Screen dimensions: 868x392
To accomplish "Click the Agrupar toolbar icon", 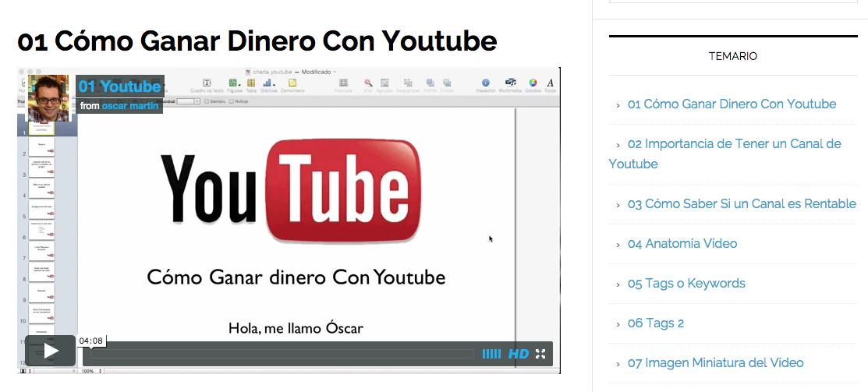I will tap(384, 83).
